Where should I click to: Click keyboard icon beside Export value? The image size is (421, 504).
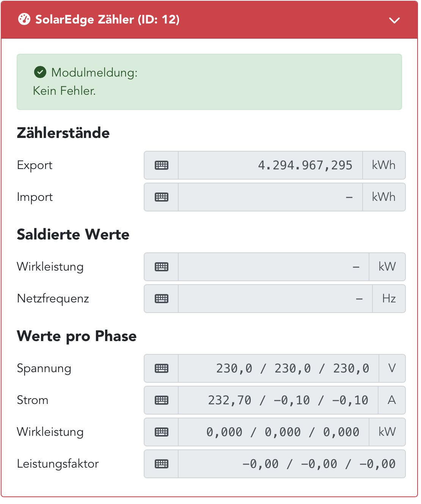tap(162, 165)
